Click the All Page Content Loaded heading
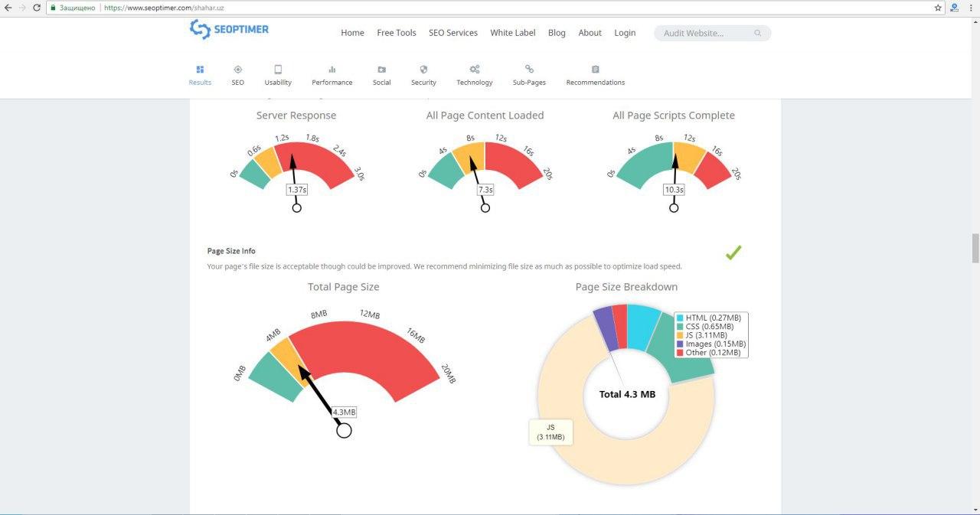The height and width of the screenshot is (515, 980). coord(485,116)
